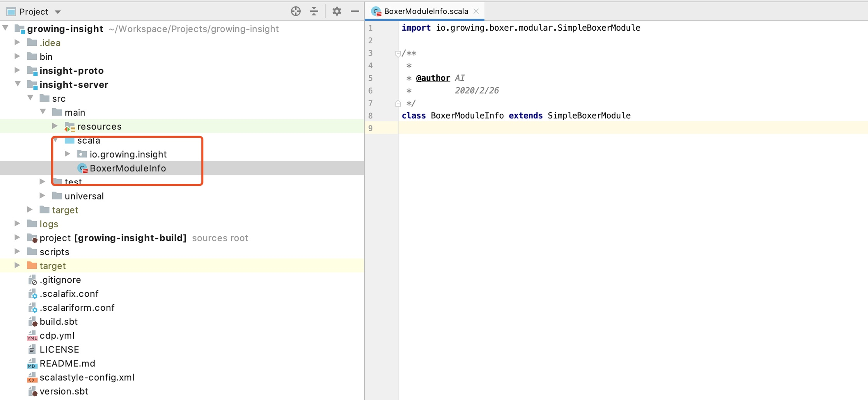Viewport: 868px width, 400px height.
Task: Click the version.sbt file icon
Action: point(33,391)
